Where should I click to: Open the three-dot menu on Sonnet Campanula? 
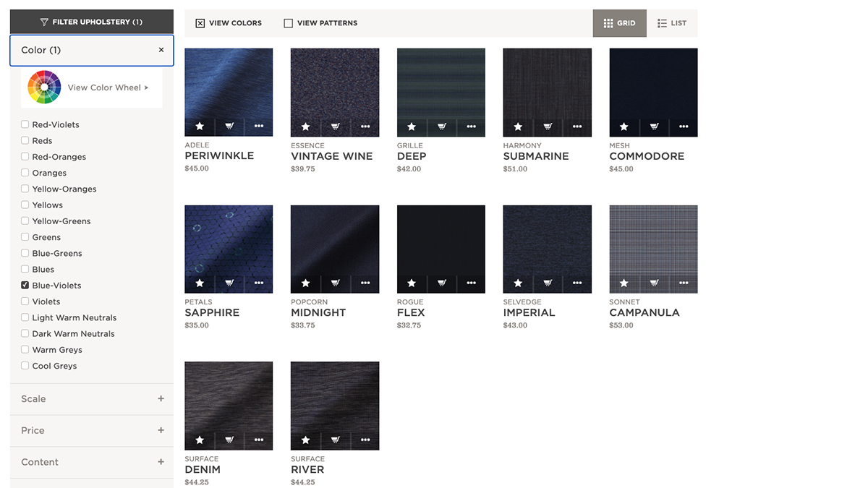click(x=683, y=283)
